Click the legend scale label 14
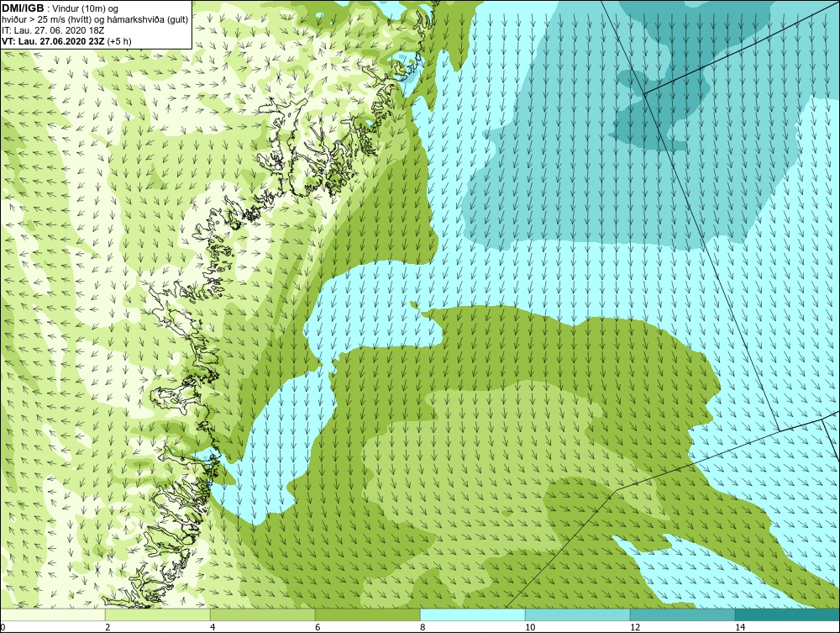Viewport: 840px width, 633px height. pyautogui.click(x=740, y=627)
